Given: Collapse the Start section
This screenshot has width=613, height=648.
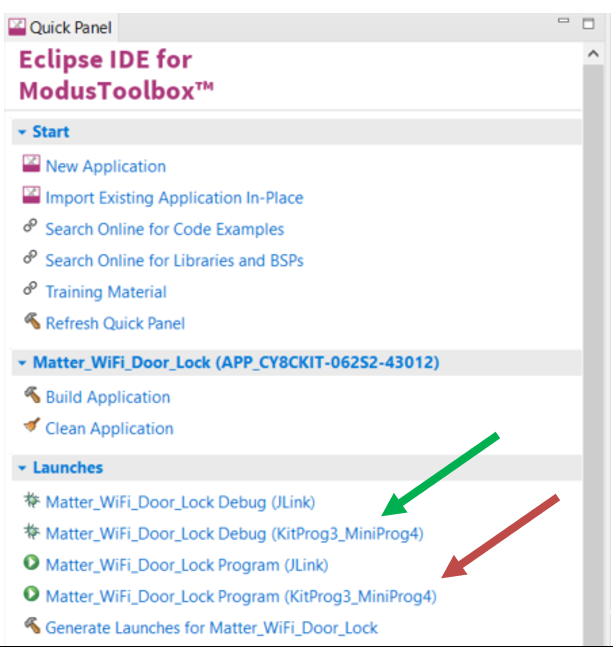Looking at the screenshot, I should [x=22, y=132].
